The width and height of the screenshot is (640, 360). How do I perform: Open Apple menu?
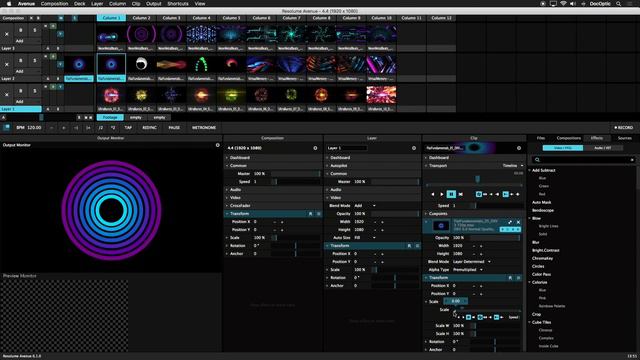[9, 4]
